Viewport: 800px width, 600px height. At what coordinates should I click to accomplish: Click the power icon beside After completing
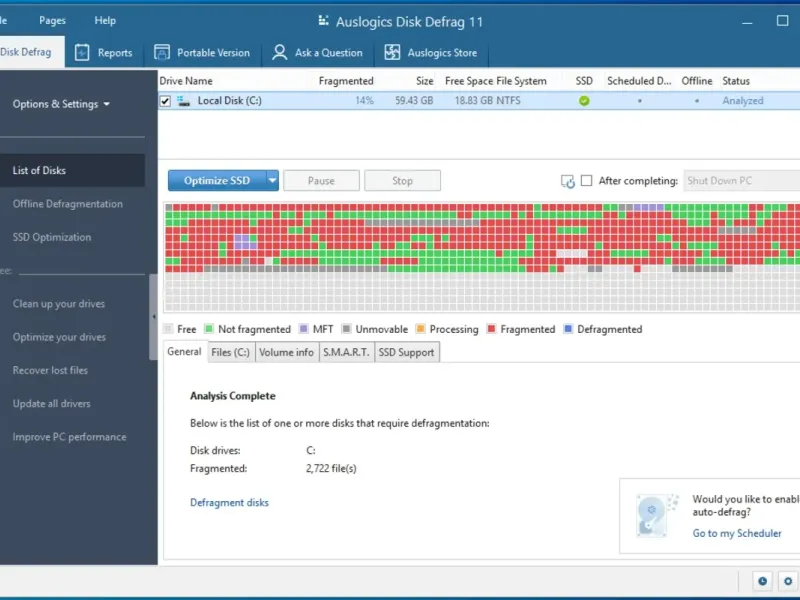pos(568,181)
